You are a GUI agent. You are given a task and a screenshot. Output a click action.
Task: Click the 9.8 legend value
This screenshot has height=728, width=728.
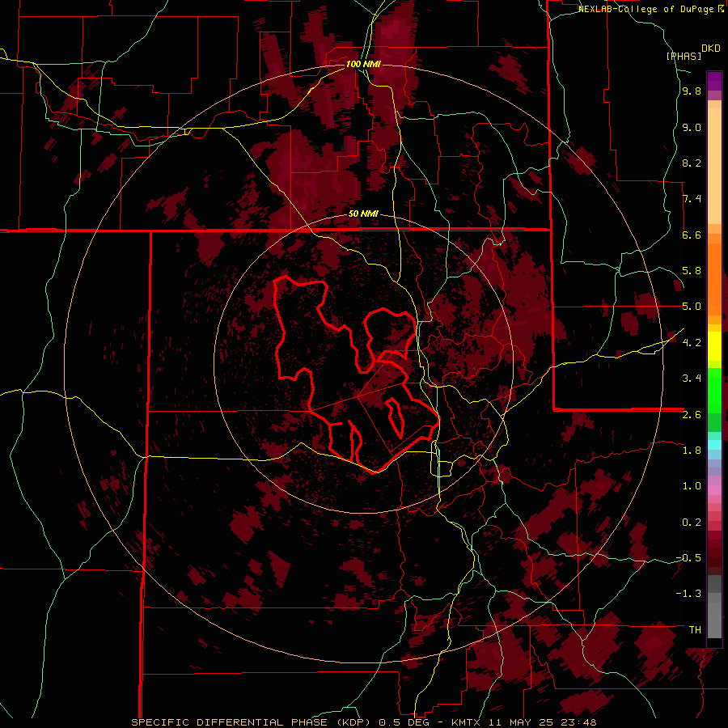coord(692,91)
